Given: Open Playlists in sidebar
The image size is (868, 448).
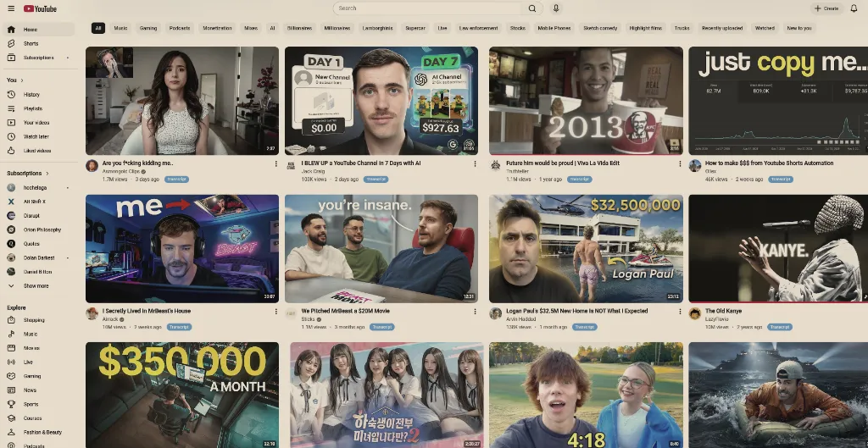Looking at the screenshot, I should click(x=38, y=108).
